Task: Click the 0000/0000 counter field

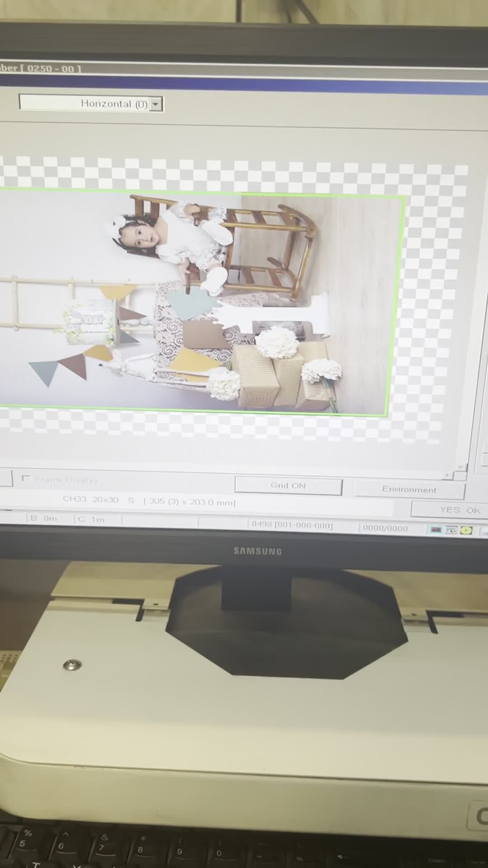Action: (385, 528)
